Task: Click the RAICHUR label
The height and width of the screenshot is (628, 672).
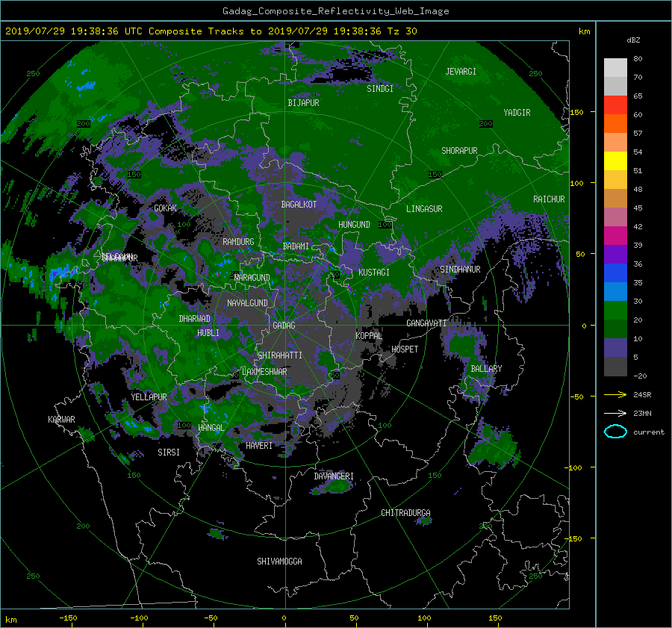Action: (x=549, y=199)
